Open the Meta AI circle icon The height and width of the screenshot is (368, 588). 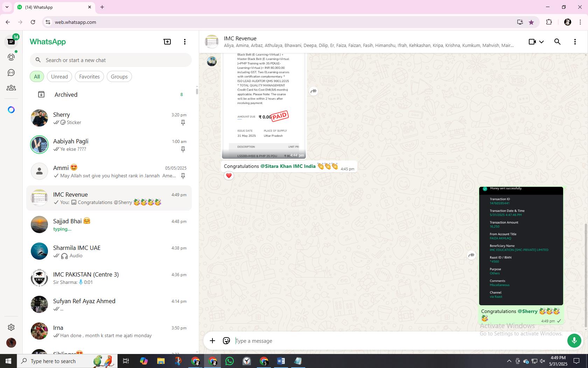point(11,110)
